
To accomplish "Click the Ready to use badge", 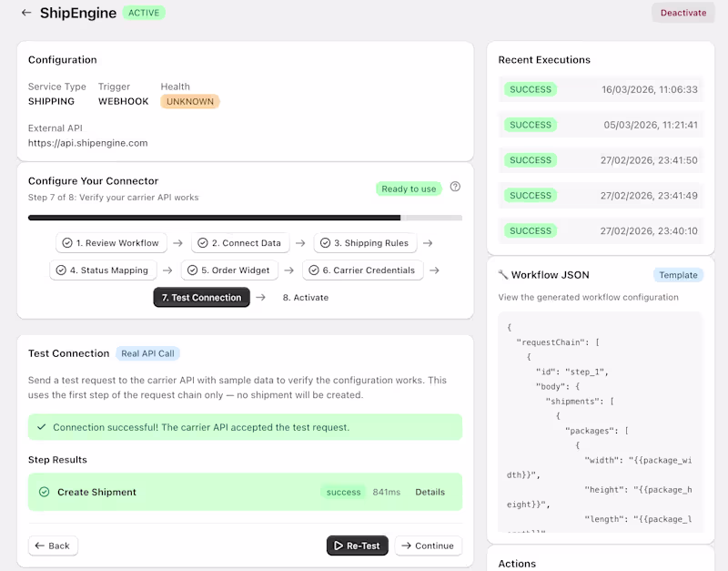I will pyautogui.click(x=409, y=189).
